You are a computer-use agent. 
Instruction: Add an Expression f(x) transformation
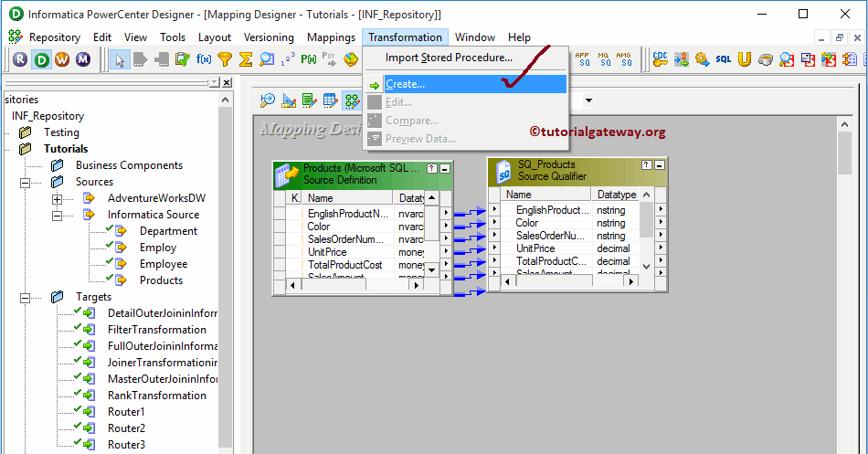[x=204, y=59]
